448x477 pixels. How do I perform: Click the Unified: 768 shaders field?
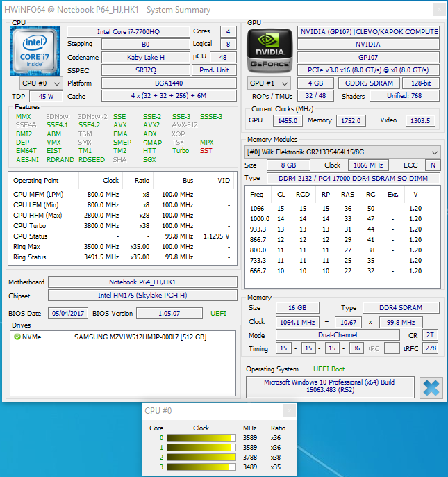(404, 96)
